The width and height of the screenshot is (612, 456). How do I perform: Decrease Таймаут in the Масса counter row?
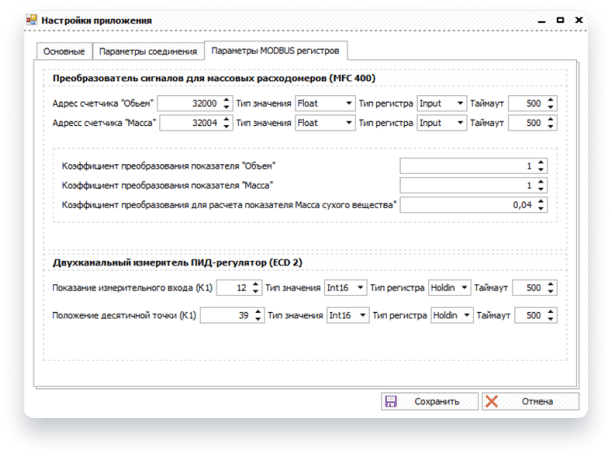pos(551,126)
